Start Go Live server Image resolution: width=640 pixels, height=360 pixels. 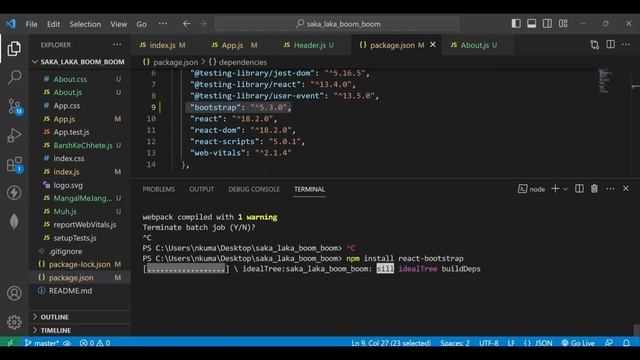click(x=578, y=343)
